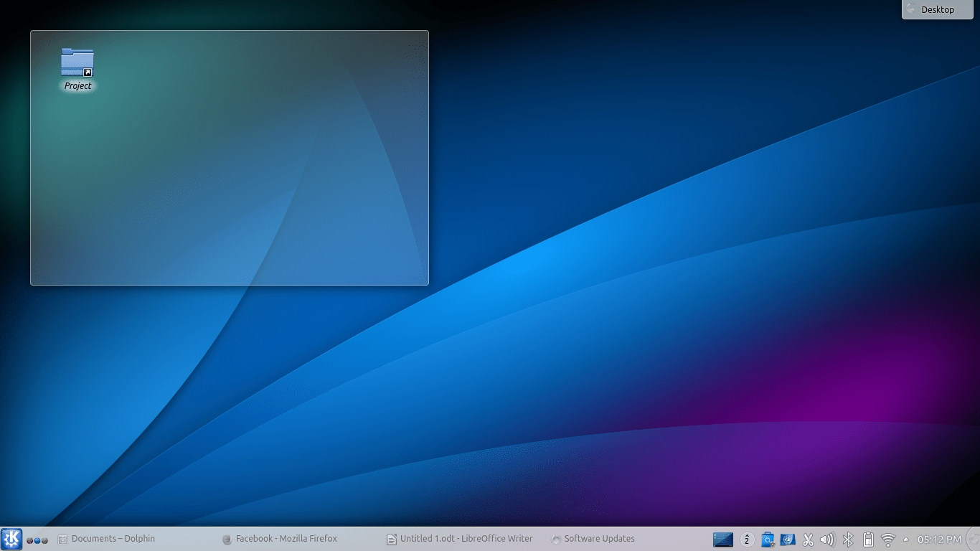
Task: Click the desktop pager widget
Action: tap(723, 539)
